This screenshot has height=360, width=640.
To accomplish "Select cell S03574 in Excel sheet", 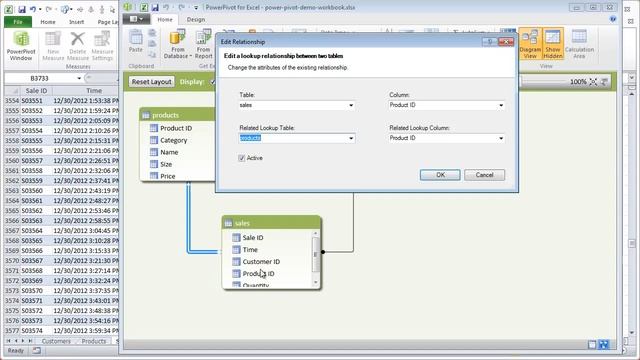I will click(x=36, y=331).
